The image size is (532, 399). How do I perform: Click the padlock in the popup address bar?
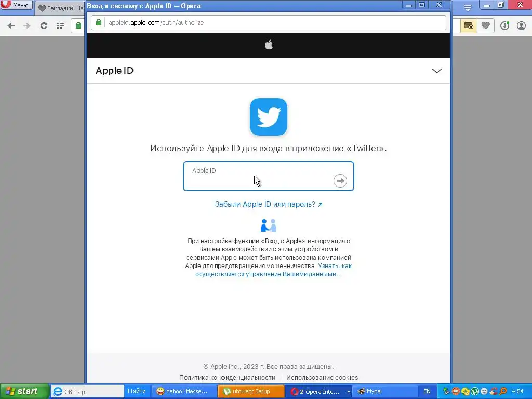point(99,22)
